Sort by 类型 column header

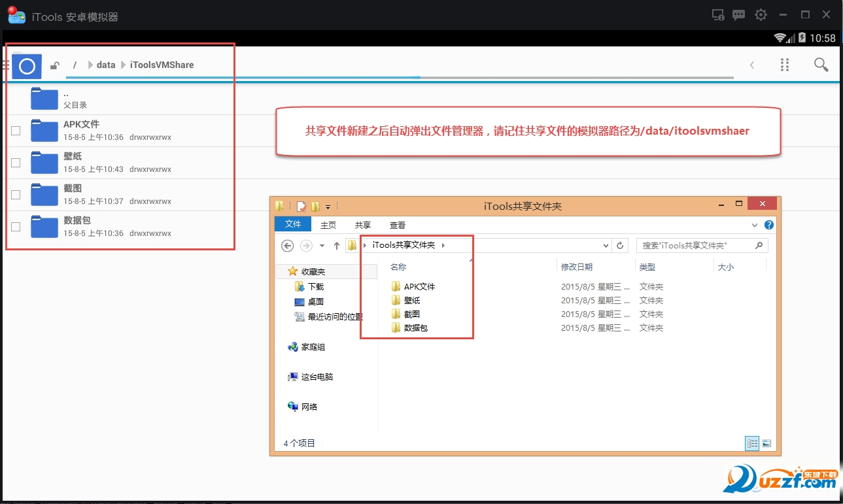point(647,267)
